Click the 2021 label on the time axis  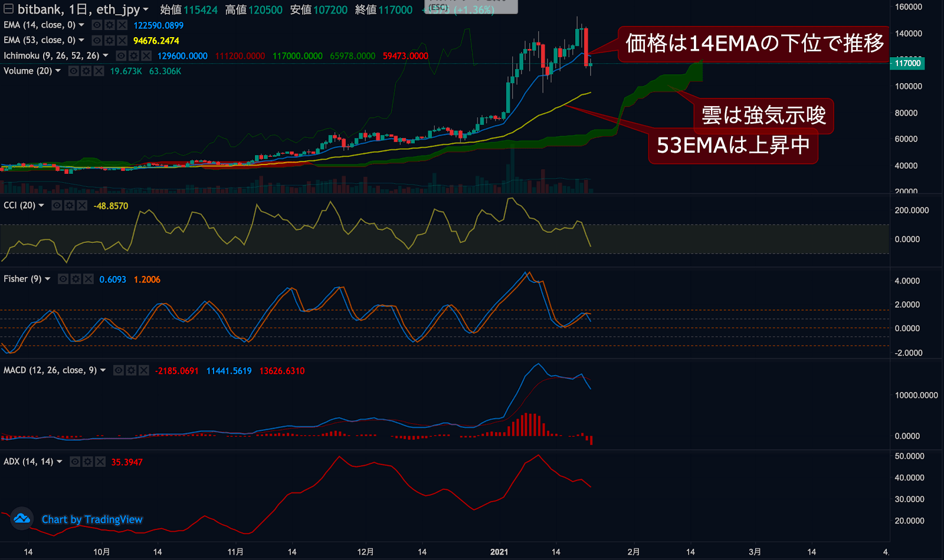[x=499, y=552]
